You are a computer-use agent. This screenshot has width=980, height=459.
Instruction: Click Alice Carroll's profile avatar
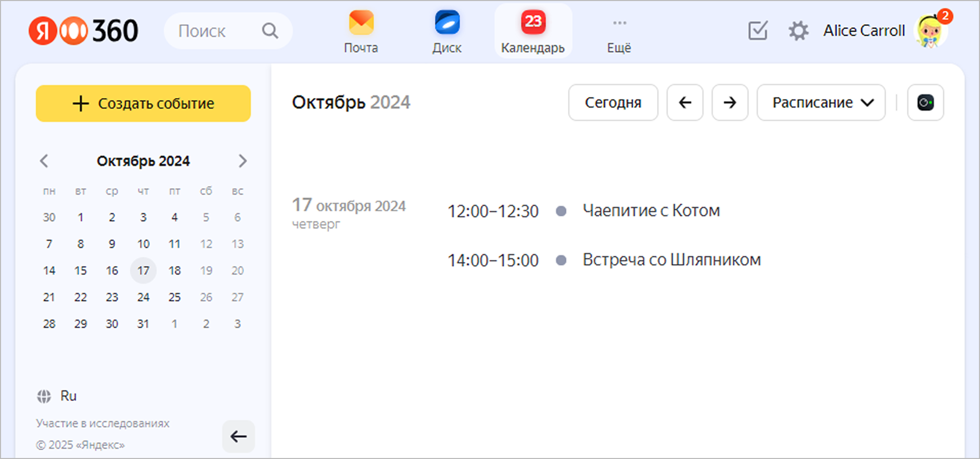(931, 31)
